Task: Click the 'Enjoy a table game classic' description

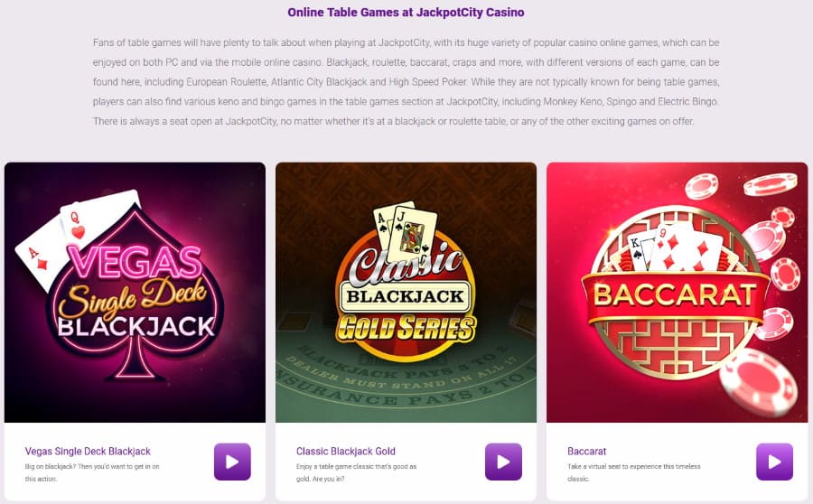Action: pos(356,472)
